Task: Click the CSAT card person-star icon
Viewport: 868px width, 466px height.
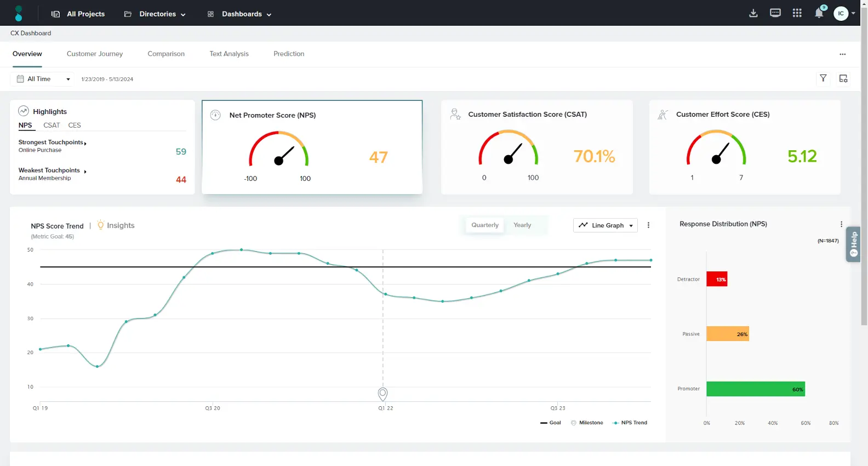Action: click(x=455, y=114)
